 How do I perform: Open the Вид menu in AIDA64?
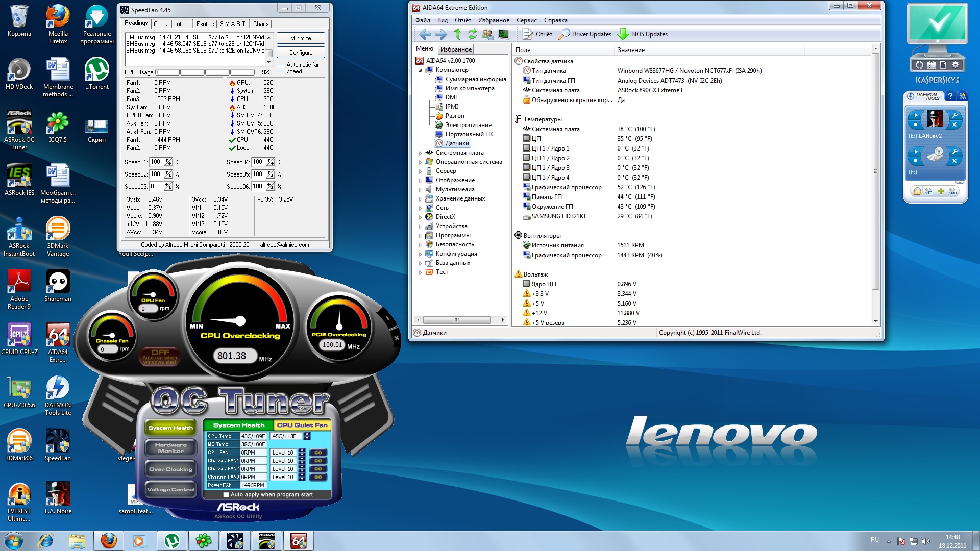[x=443, y=20]
